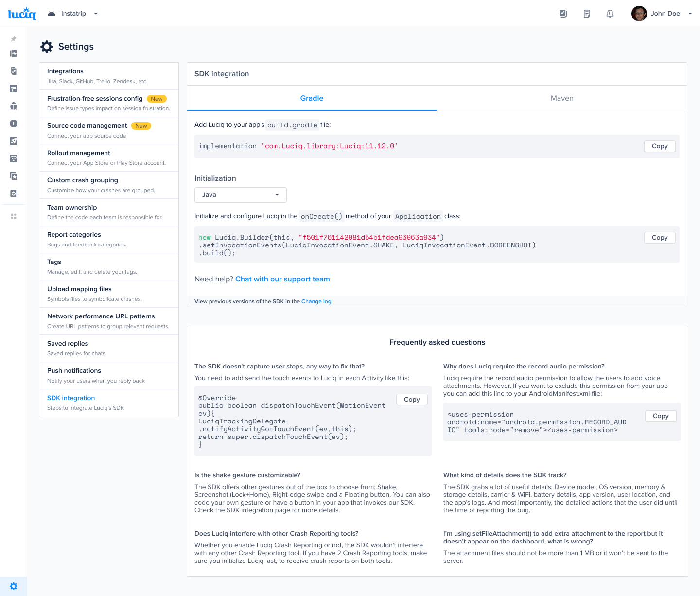The height and width of the screenshot is (596, 700).
Task: Open Source code management settings
Action: (109, 130)
